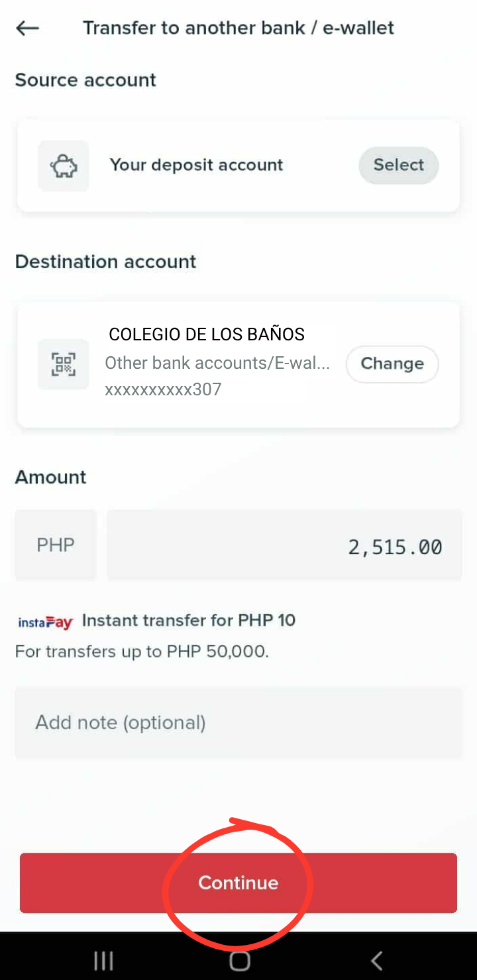Click the amount field showing 2,515.00
The height and width of the screenshot is (980, 477).
coord(284,546)
